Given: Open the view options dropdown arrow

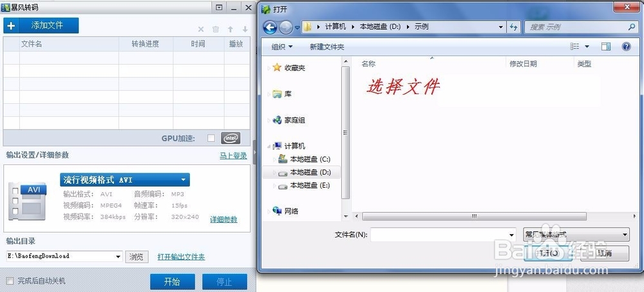Looking at the screenshot, I should point(587,46).
